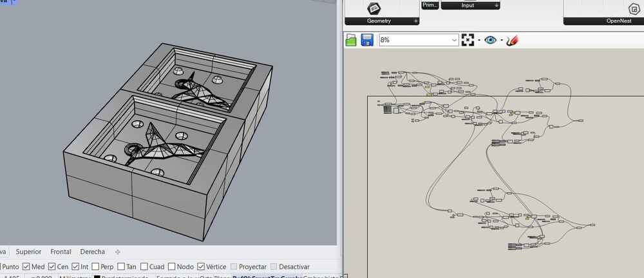Switch to the Derecha viewport tab

point(92,252)
